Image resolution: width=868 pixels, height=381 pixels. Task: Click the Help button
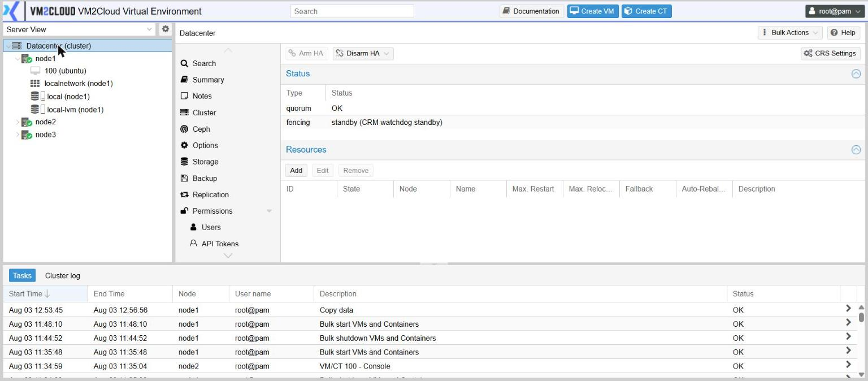[x=843, y=32]
